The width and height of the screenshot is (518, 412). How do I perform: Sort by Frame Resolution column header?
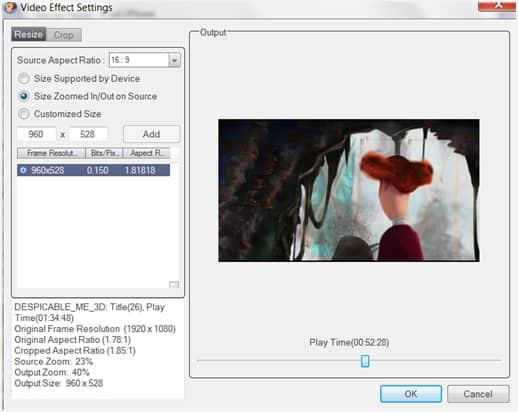[x=51, y=153]
